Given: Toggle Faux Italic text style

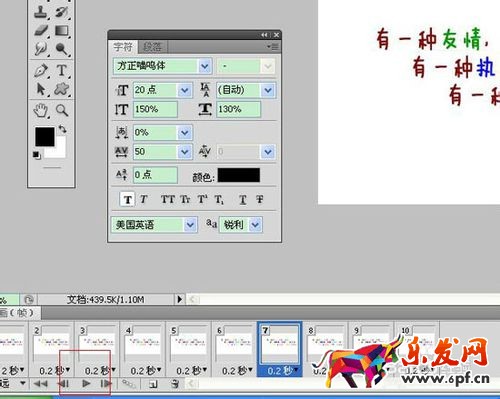Looking at the screenshot, I should coord(144,199).
